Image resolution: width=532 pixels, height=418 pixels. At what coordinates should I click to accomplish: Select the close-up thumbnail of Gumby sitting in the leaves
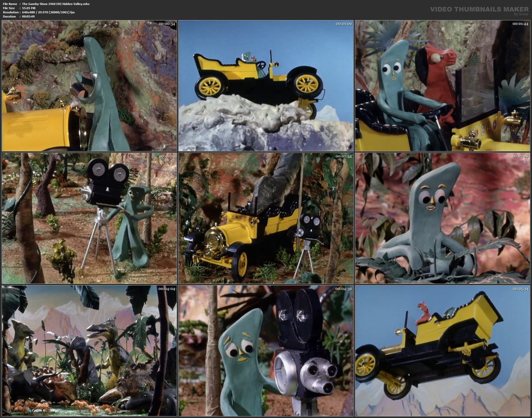[x=443, y=218]
